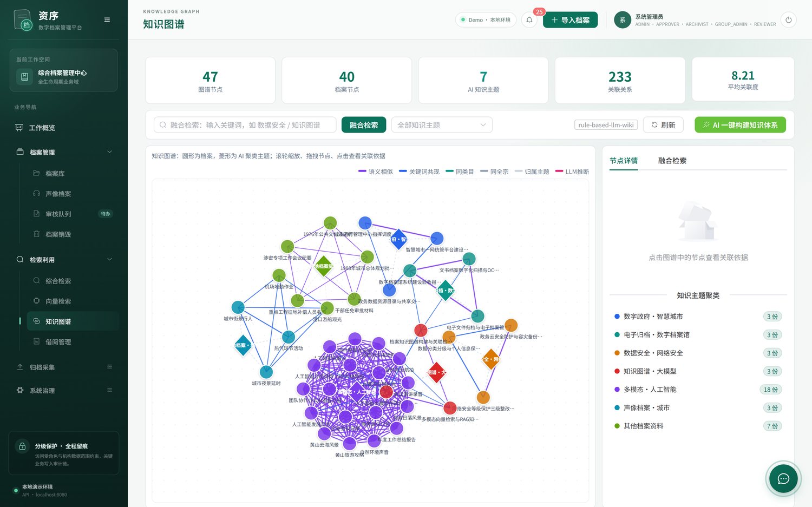Click the 资序 app logo
This screenshot has width=812, height=507.
point(23,20)
